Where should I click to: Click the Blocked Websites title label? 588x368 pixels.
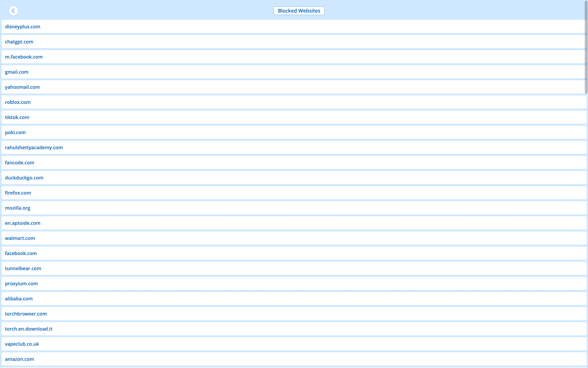click(299, 11)
